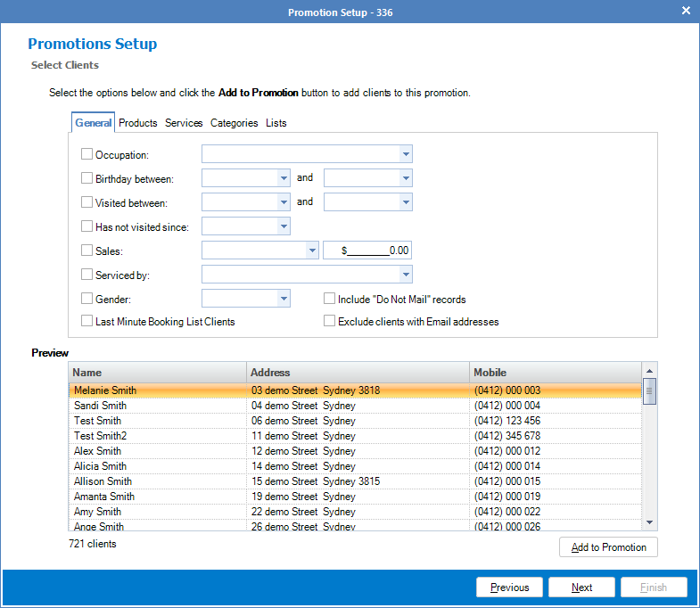Enable the Occupation filter checkbox
The height and width of the screenshot is (608, 700).
point(87,154)
